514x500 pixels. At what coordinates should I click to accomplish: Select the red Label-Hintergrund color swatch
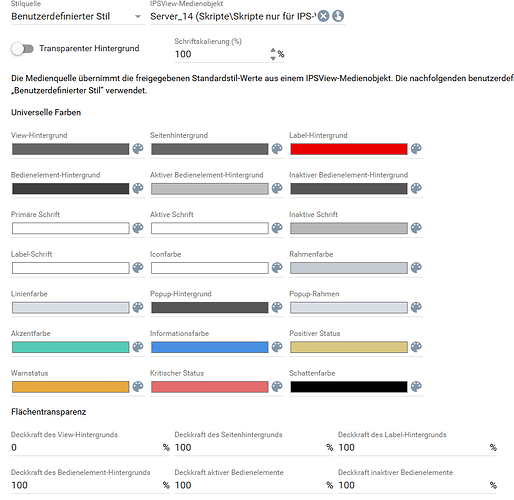coord(349,149)
